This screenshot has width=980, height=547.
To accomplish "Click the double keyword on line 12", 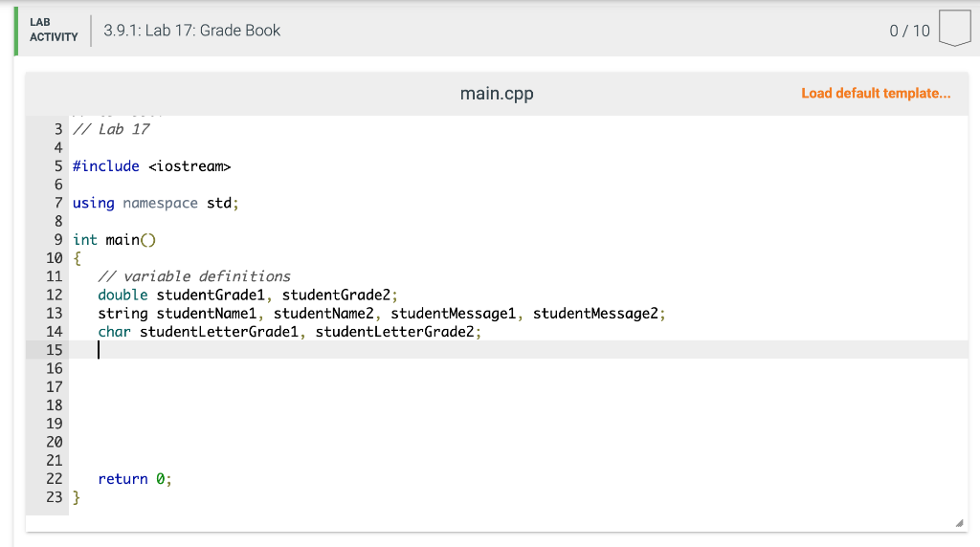I will coord(122,295).
